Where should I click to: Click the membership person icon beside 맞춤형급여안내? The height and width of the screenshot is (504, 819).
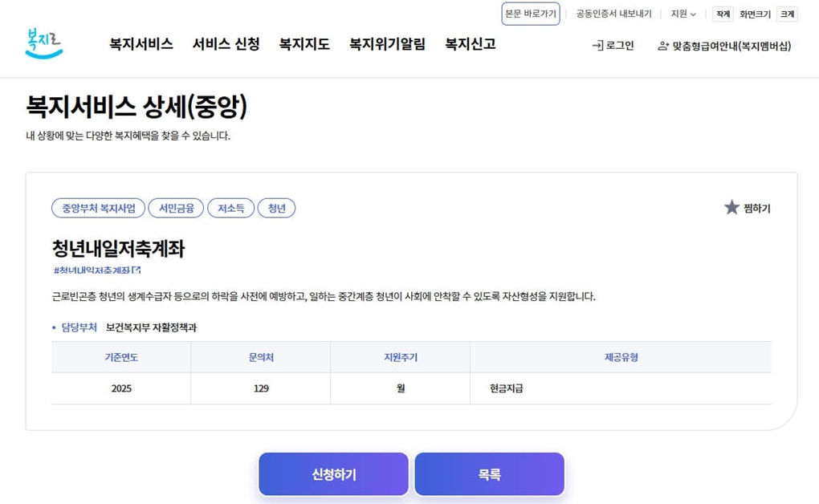(663, 47)
